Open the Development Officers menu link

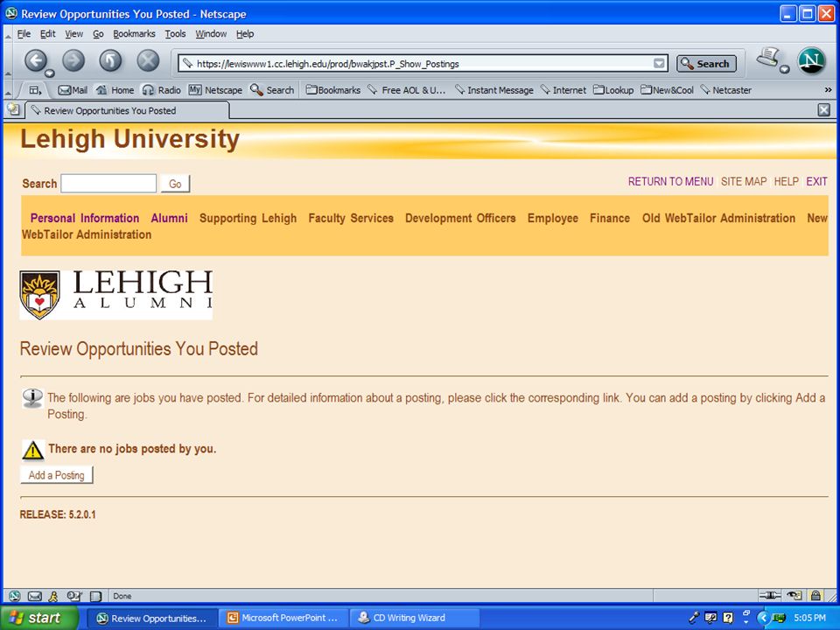pos(460,218)
